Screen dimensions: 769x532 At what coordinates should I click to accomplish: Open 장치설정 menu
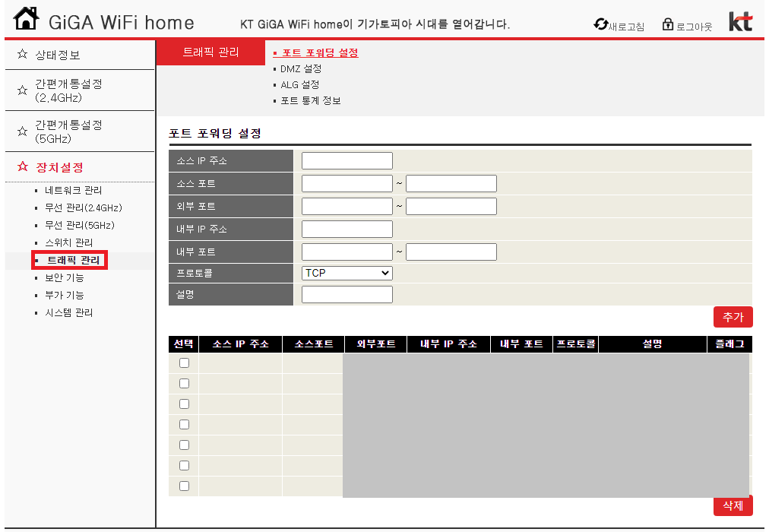click(x=59, y=167)
